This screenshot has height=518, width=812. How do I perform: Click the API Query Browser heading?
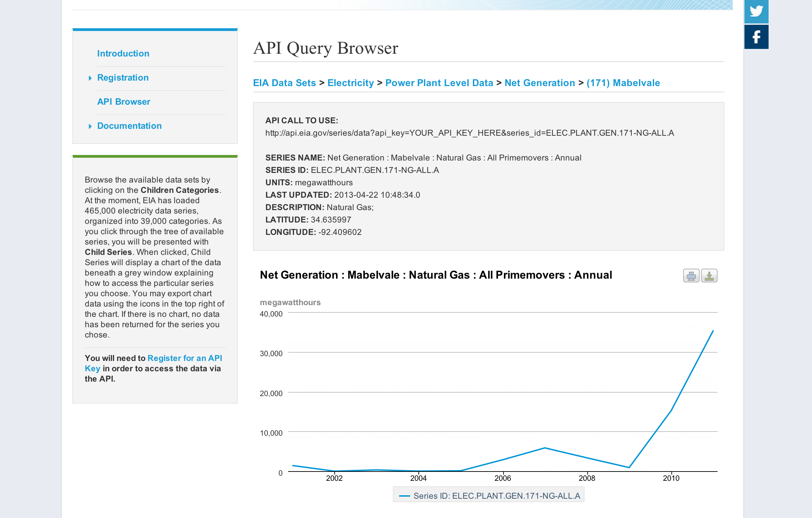click(x=326, y=48)
